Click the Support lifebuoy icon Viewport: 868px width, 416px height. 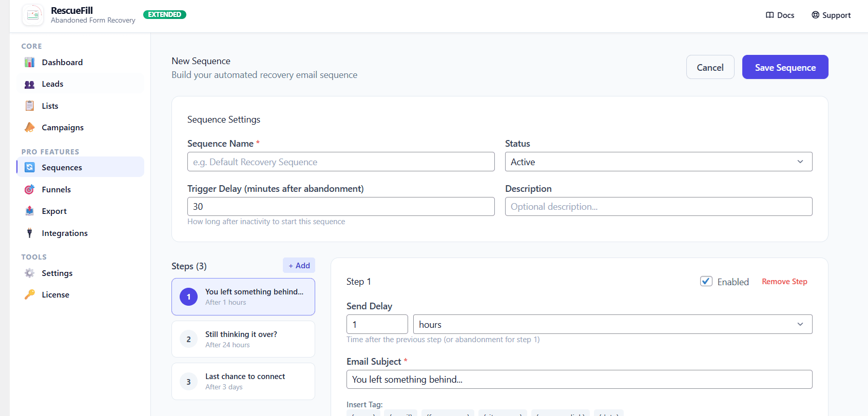(x=815, y=15)
